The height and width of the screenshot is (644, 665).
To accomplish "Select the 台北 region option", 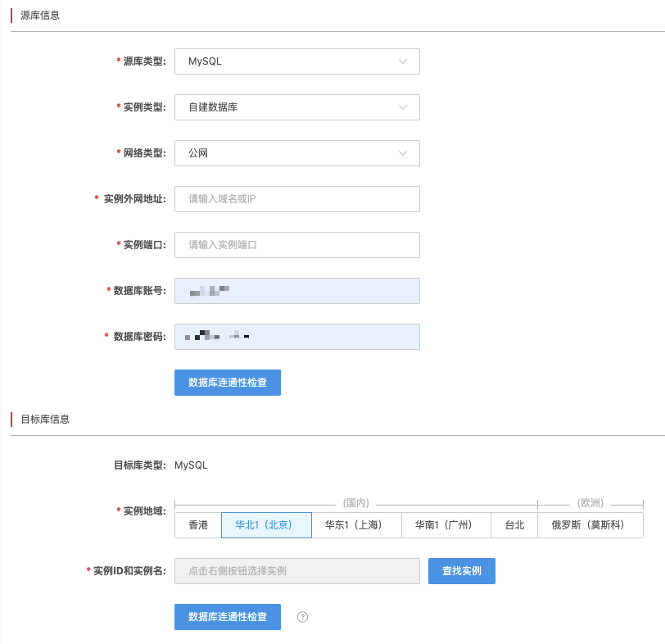I will pos(514,525).
